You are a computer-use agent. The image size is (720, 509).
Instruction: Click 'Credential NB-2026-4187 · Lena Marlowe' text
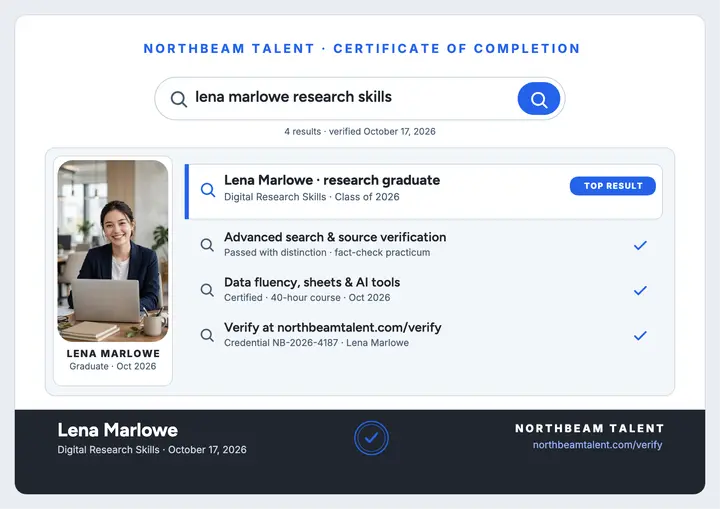316,343
